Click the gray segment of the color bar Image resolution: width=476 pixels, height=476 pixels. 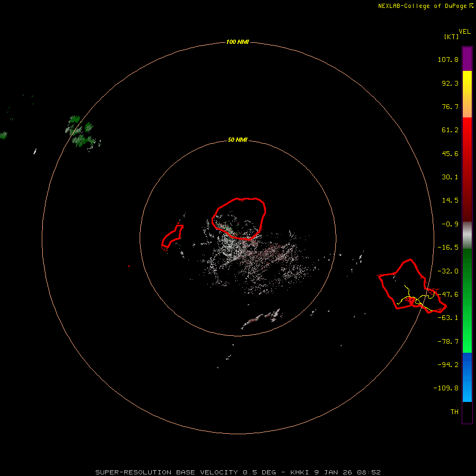click(x=467, y=235)
